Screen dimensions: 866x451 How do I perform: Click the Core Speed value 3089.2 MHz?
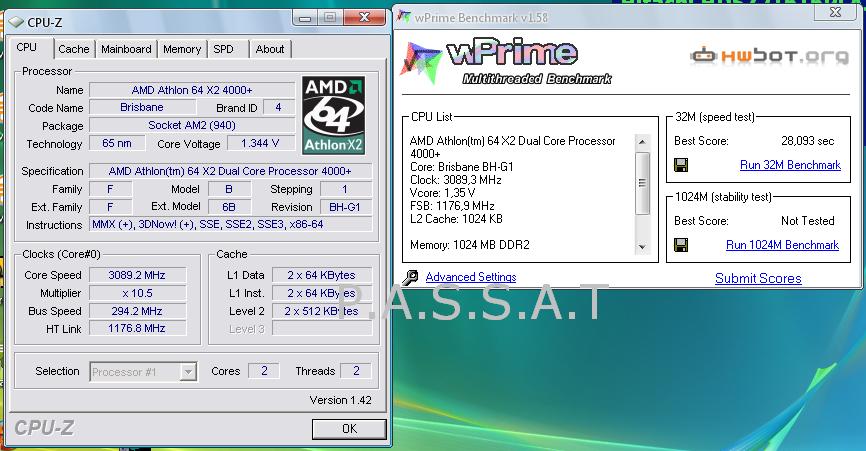(x=137, y=275)
